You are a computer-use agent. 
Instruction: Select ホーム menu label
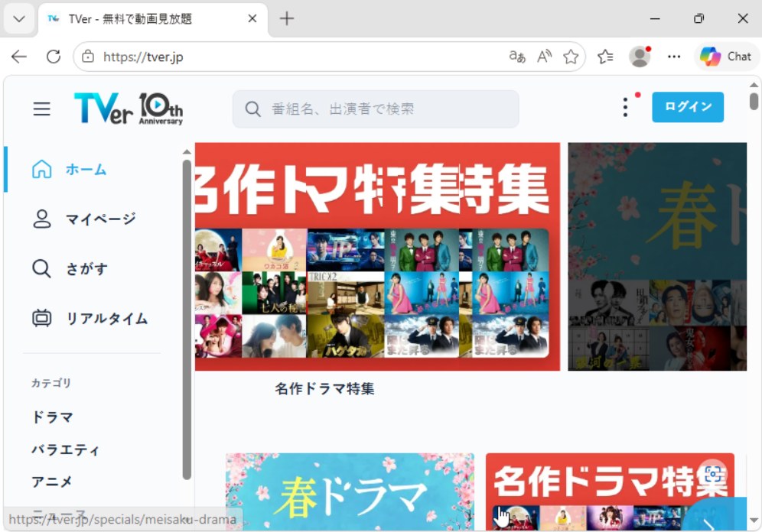click(x=86, y=170)
